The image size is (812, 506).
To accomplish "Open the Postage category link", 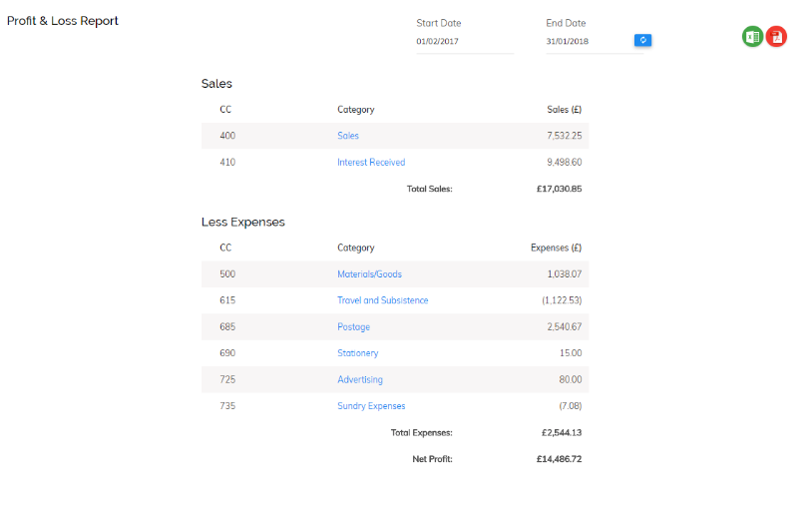I will tap(354, 326).
